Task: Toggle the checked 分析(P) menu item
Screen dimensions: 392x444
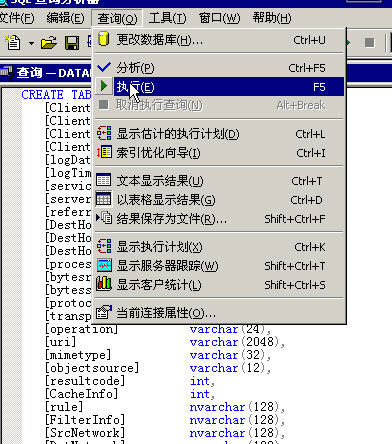Action: tap(219, 68)
